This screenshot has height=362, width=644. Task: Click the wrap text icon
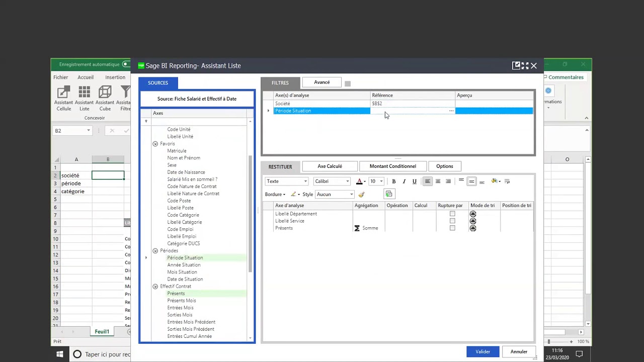pyautogui.click(x=507, y=182)
